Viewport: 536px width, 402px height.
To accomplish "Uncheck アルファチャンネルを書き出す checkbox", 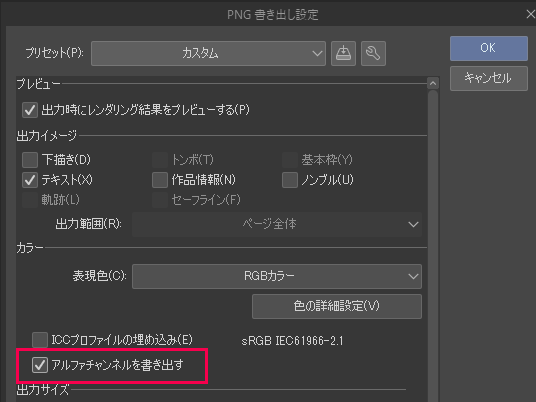I will click(40, 365).
